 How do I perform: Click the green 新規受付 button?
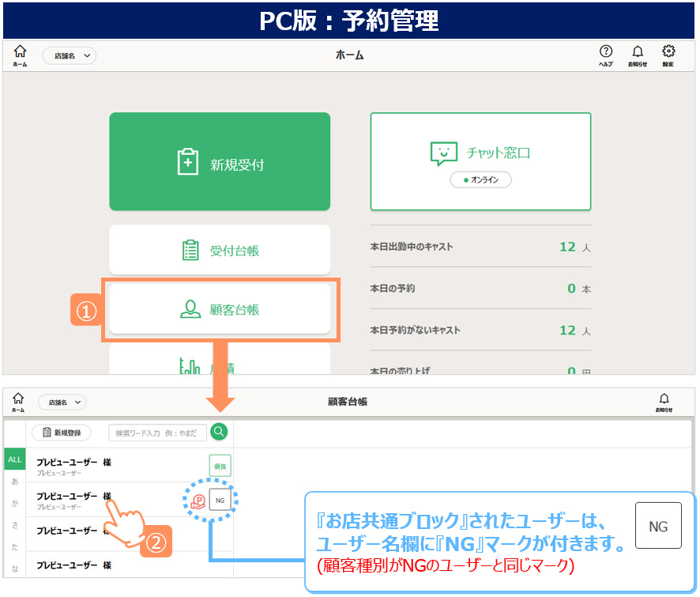220,162
